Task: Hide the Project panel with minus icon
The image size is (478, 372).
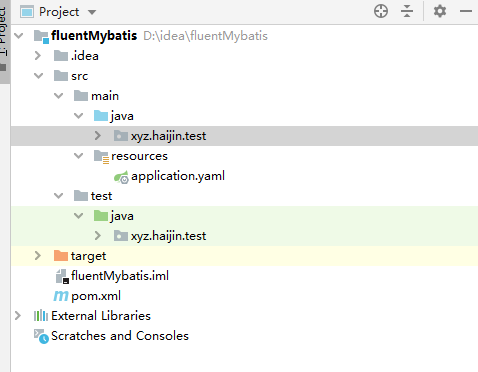Action: 466,11
